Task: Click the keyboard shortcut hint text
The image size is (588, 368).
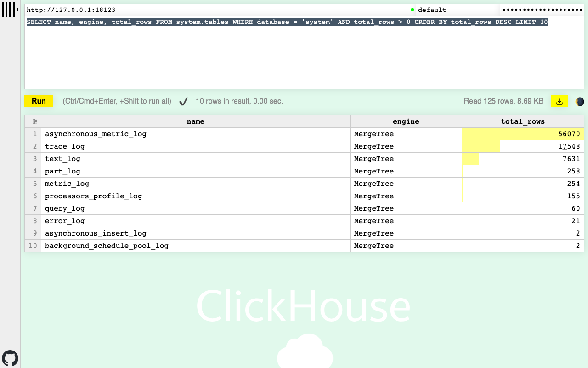Action: (117, 101)
